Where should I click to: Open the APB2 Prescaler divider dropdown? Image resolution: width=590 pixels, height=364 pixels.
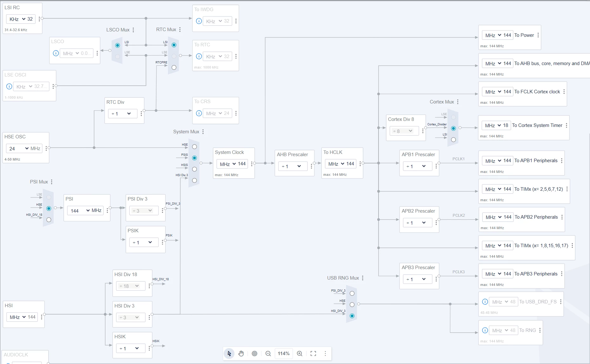[417, 223]
